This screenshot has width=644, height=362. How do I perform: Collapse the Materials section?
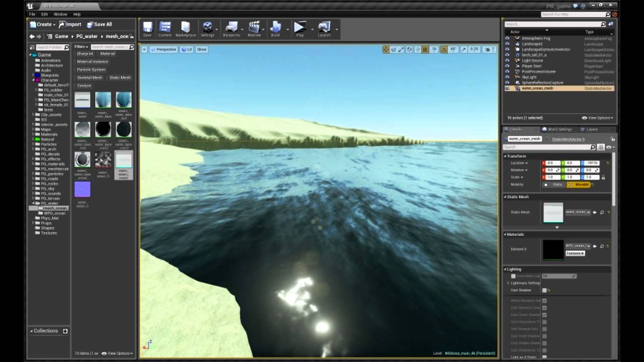point(505,234)
